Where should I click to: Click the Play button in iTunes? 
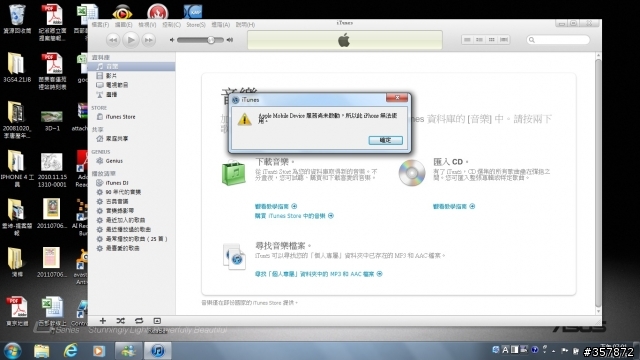tap(131, 40)
